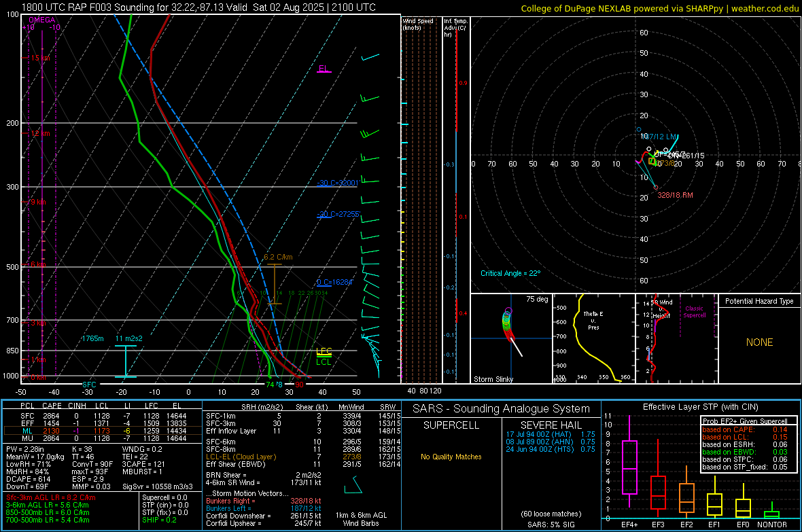Screen dimensions: 802x532
Task: Click the 'SARS - Sounding Analogue System' title
Action: (502, 409)
